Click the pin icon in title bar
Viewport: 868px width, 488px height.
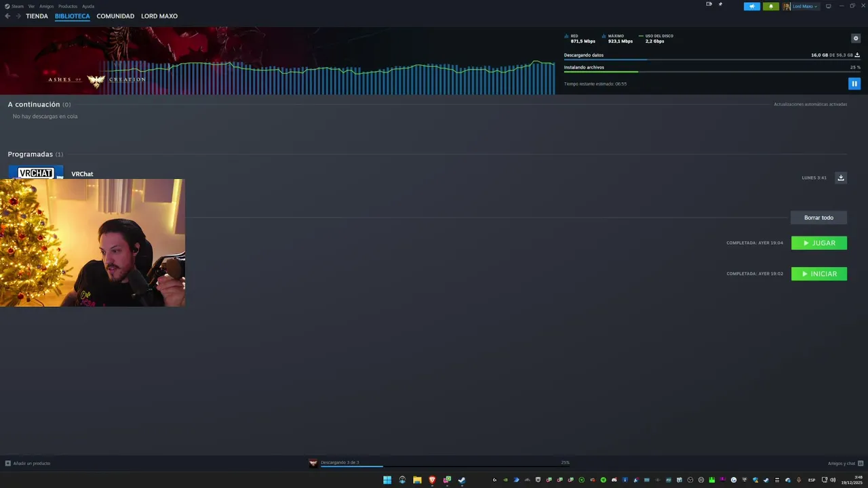pyautogui.click(x=720, y=4)
